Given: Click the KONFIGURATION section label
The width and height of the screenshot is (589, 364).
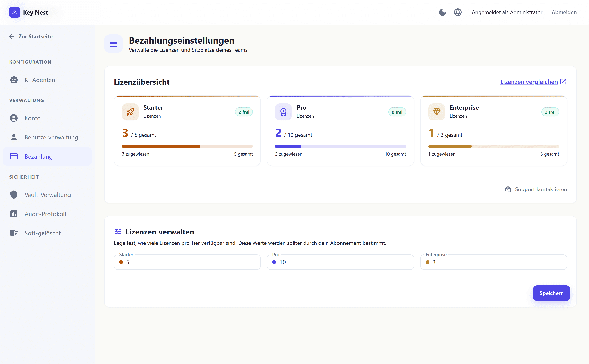Looking at the screenshot, I should click(x=30, y=62).
